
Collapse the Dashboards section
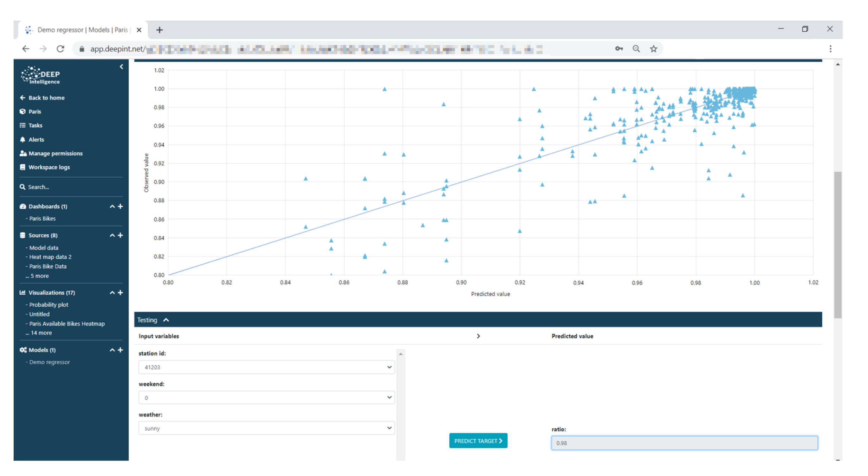tap(112, 206)
